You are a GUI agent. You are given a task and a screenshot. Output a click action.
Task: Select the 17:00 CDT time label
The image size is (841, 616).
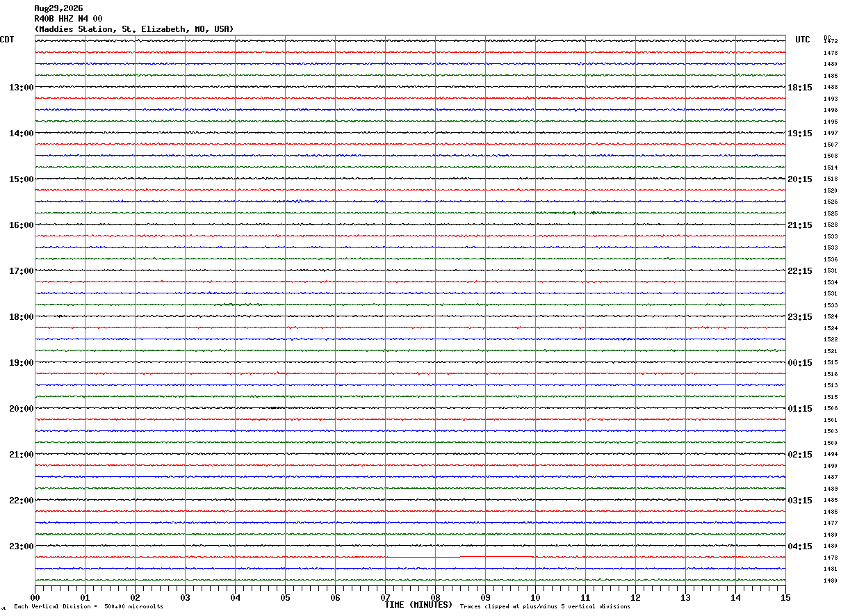(21, 271)
